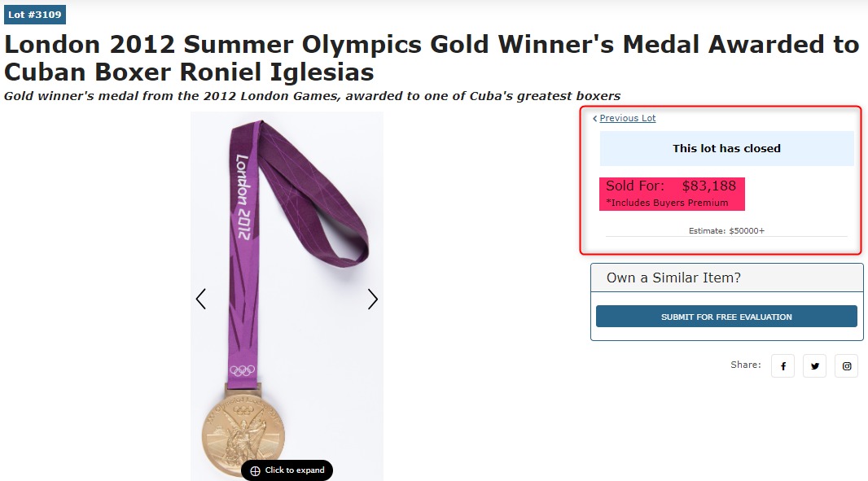This screenshot has height=481, width=868.
Task: Click the Olympic rings on the ribbon
Action: click(x=243, y=370)
